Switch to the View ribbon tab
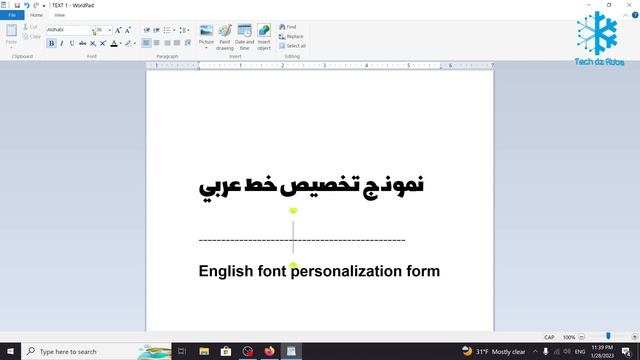The image size is (640, 360). coord(60,15)
